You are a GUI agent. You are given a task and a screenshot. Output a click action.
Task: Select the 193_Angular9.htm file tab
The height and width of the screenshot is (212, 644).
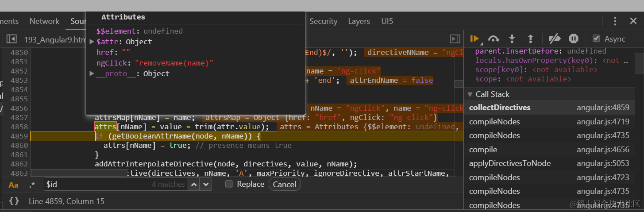coord(54,39)
